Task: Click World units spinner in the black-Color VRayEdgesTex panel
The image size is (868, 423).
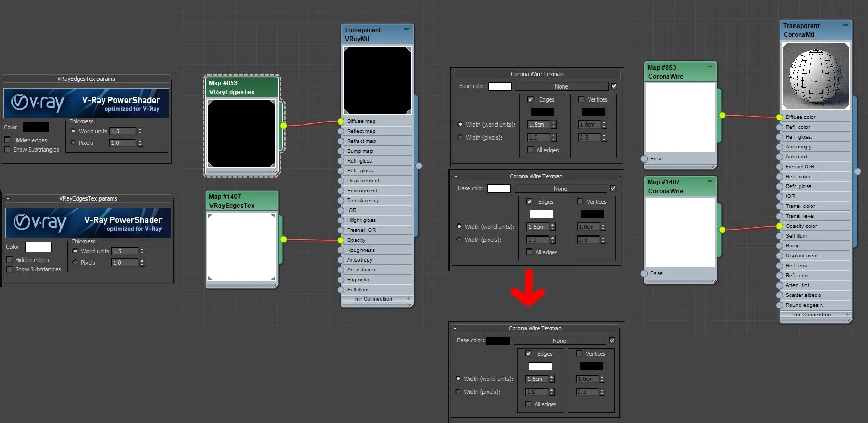Action: 140,131
